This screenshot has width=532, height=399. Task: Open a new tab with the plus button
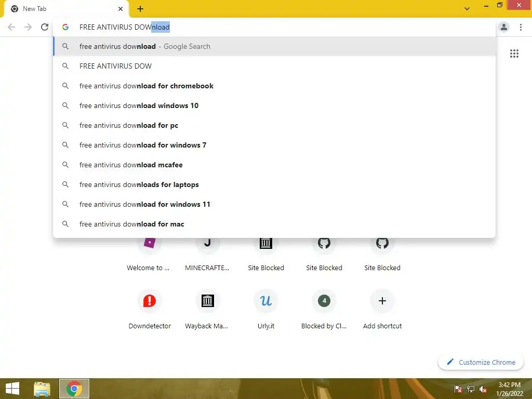(x=140, y=9)
